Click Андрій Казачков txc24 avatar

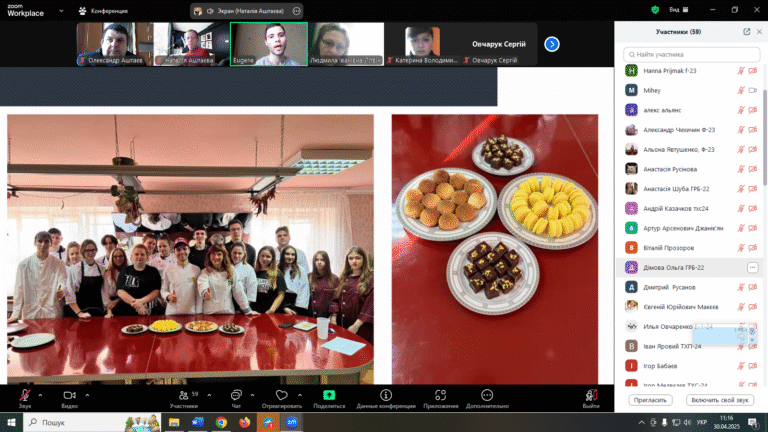631,208
